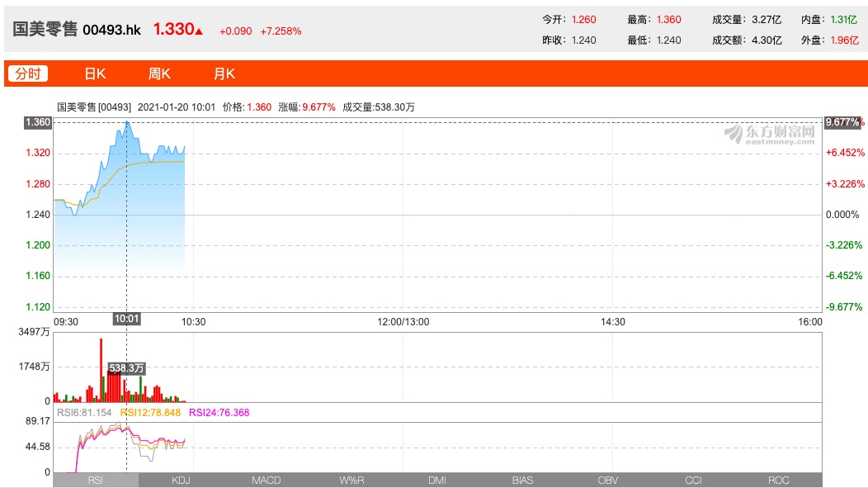Screen dimensions: 868x488
Task: Select the KDJ indicator tab
Action: coord(181,480)
